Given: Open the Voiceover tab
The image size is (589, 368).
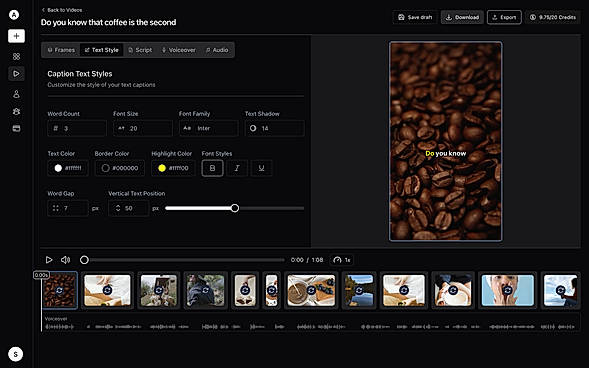Looking at the screenshot, I should point(179,50).
